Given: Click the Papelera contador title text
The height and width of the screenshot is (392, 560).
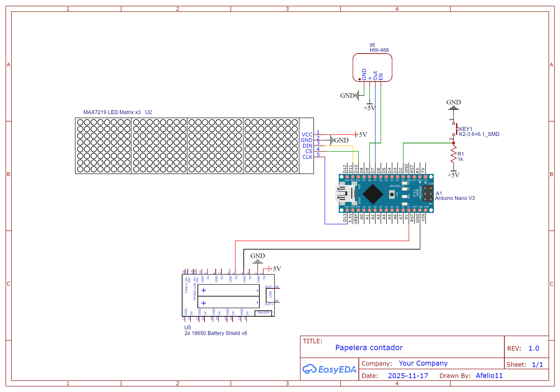Looking at the screenshot, I should pyautogui.click(x=369, y=348).
